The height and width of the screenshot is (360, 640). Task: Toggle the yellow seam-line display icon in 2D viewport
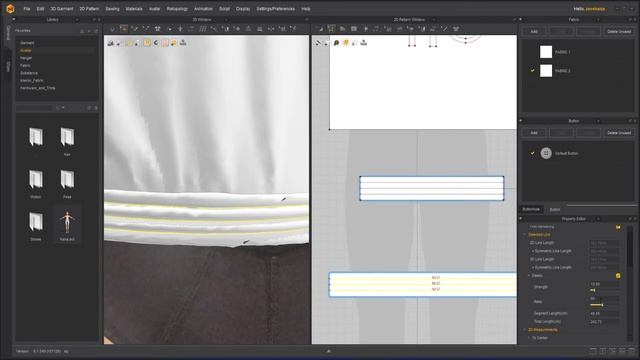345,42
